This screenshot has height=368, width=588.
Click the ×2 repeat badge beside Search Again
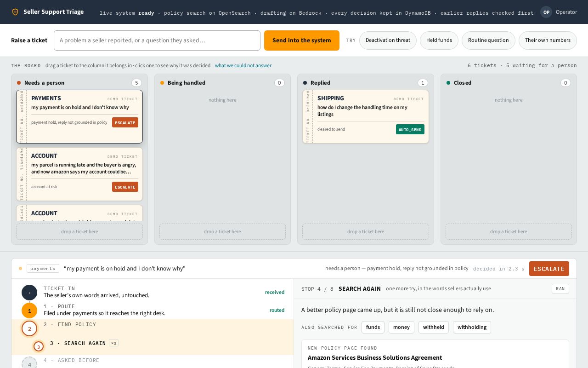[x=113, y=343]
